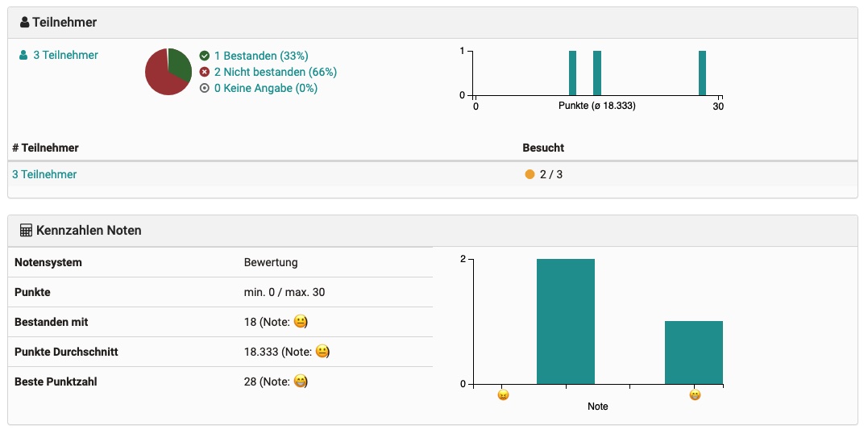Select the '0 Keine Angabe (0%)' link
868x438 pixels.
(x=265, y=89)
